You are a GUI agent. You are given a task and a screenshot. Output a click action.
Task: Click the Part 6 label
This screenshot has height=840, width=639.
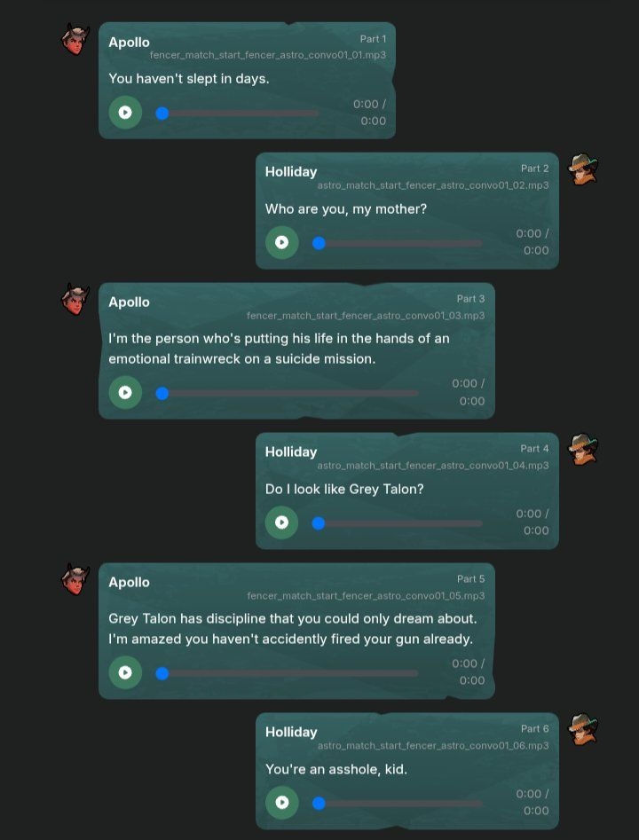(534, 728)
